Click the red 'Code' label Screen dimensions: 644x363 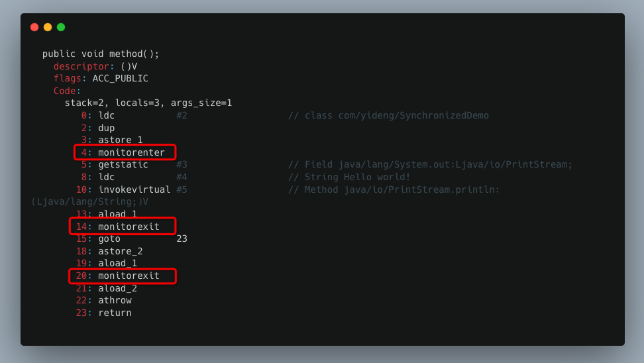64,91
